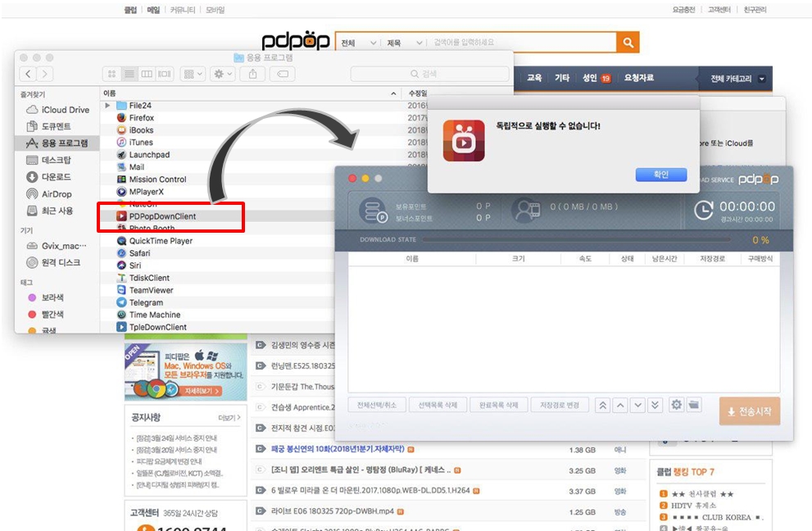Go back in the Finder window
This screenshot has width=812, height=531.
click(x=29, y=74)
